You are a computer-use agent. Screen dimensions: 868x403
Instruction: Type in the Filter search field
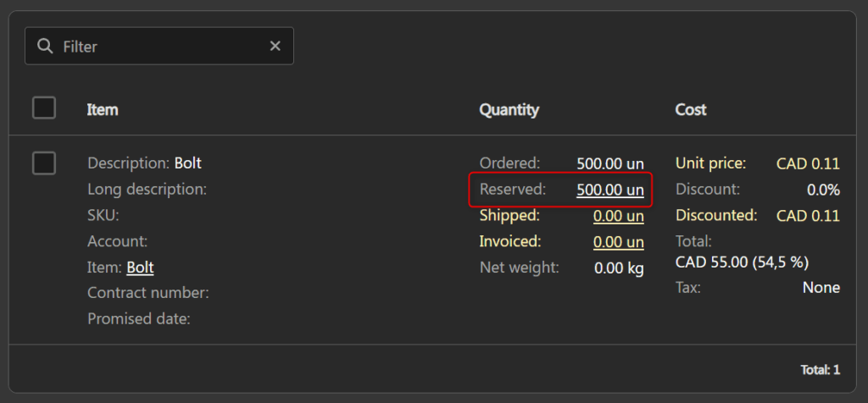[161, 46]
